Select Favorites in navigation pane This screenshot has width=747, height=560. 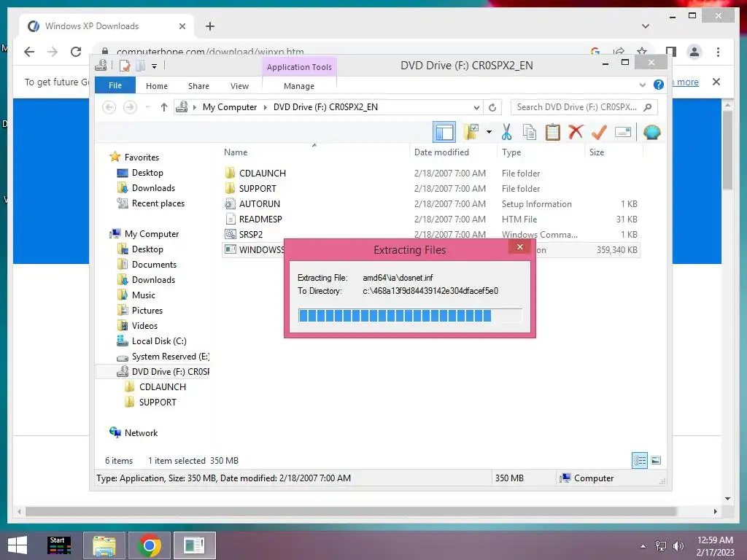pyautogui.click(x=142, y=157)
